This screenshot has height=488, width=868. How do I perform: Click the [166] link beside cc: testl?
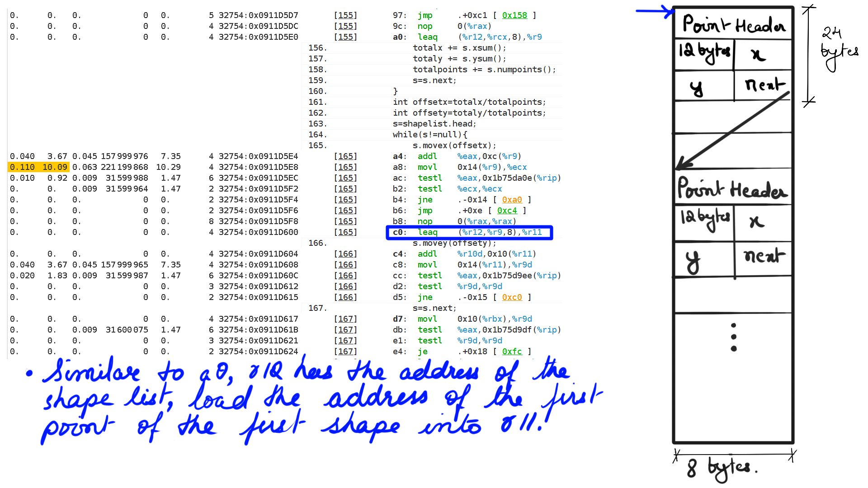(345, 276)
